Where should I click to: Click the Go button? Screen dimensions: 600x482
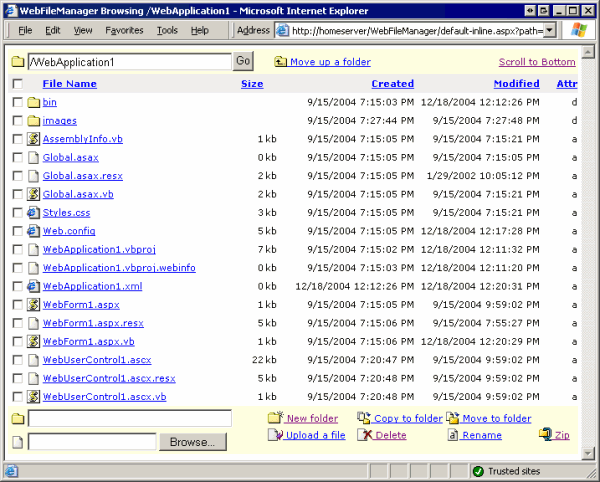tap(243, 61)
